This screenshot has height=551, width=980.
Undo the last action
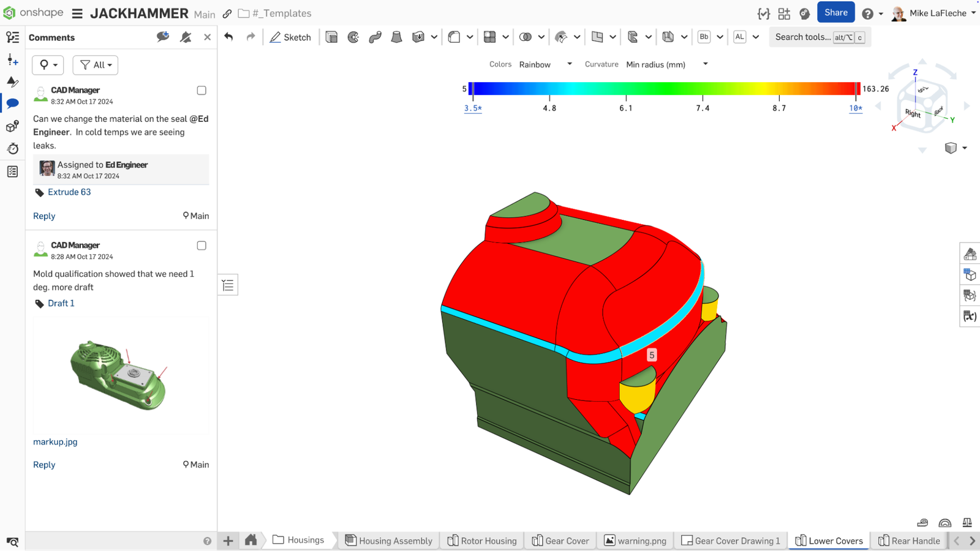point(228,37)
